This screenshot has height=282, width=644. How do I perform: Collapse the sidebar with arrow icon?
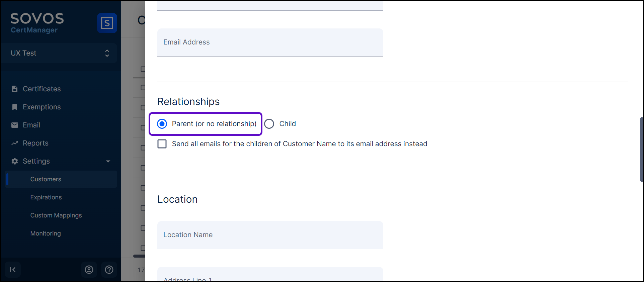pyautogui.click(x=13, y=270)
